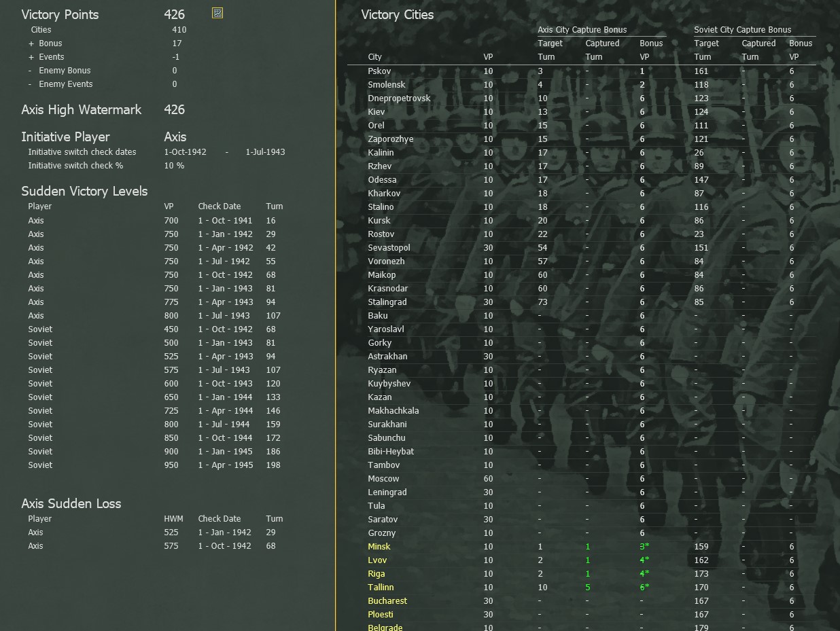
Task: Click the Victory Cities panel title
Action: pyautogui.click(x=397, y=14)
